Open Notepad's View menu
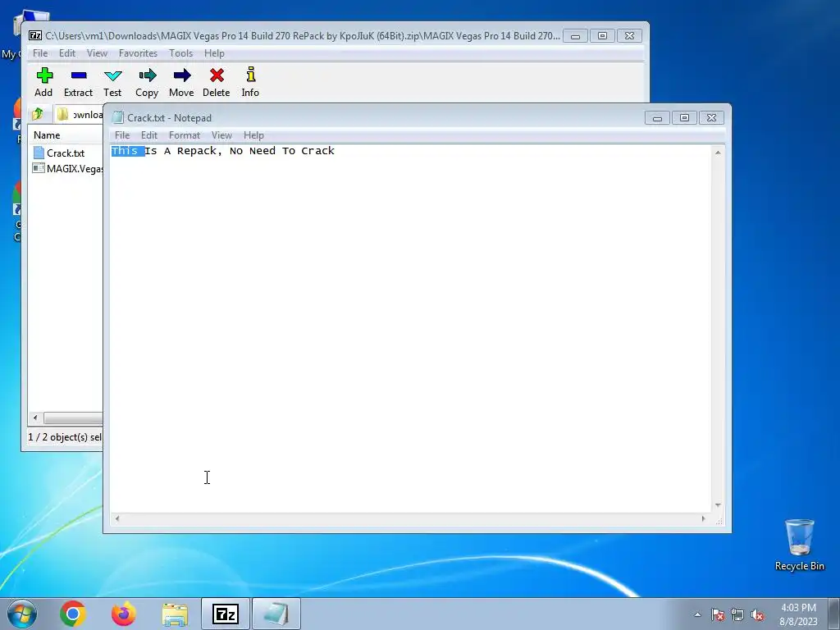 pos(221,135)
